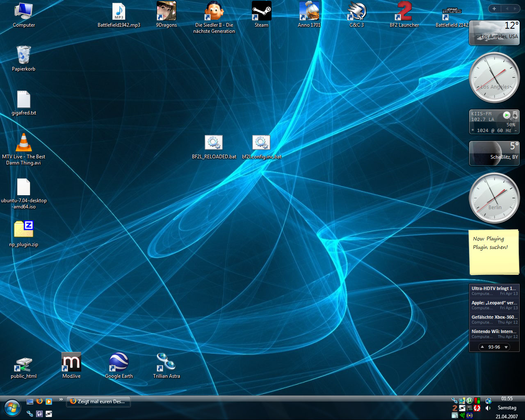Viewport: 525px width, 420px height.
Task: Launch the ModJive shortcut
Action: coord(71,365)
